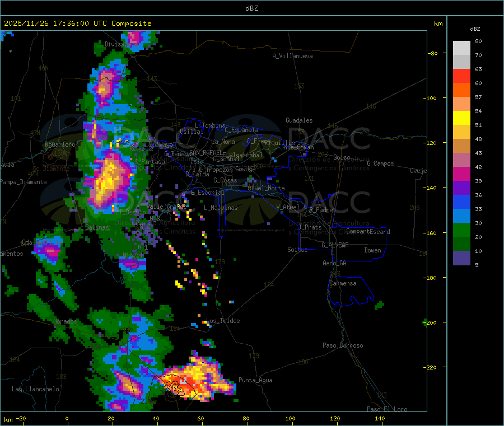Click the 'Paso_Barroso' map label
The height and width of the screenshot is (426, 504).
pyautogui.click(x=343, y=346)
